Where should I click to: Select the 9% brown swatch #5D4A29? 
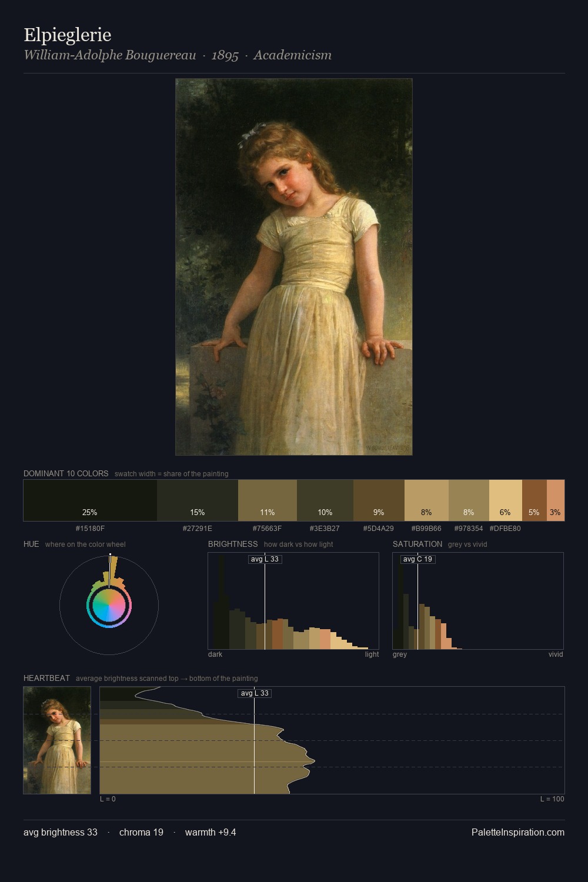(x=379, y=500)
